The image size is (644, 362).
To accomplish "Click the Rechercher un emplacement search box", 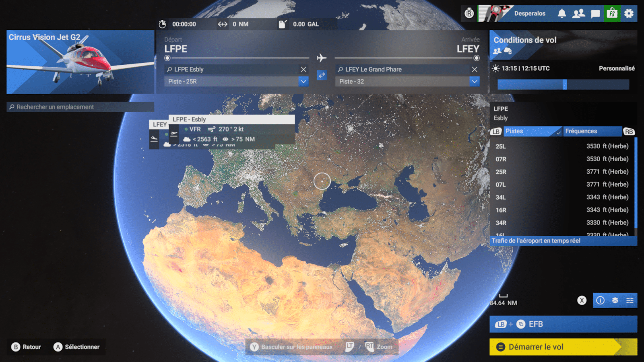I will 80,107.
